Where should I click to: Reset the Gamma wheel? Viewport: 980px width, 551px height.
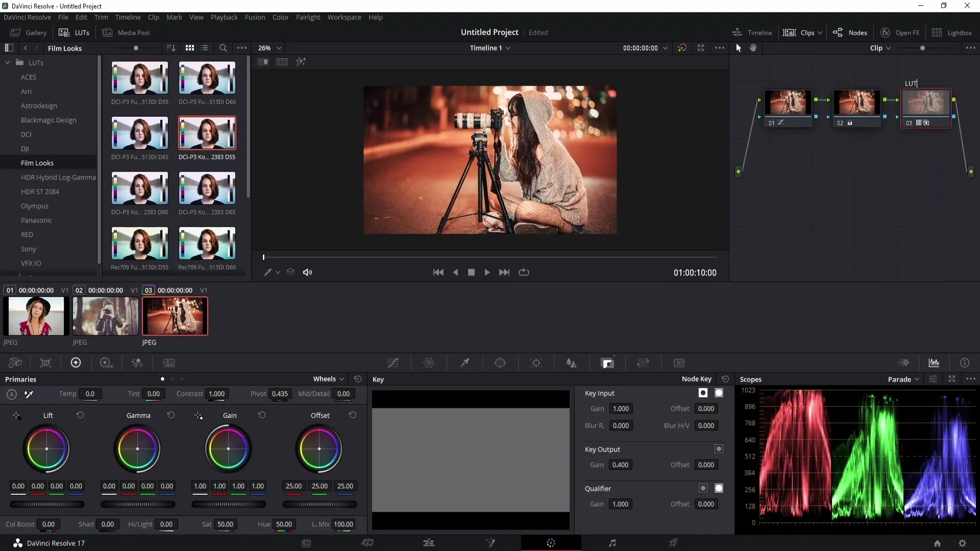[171, 415]
